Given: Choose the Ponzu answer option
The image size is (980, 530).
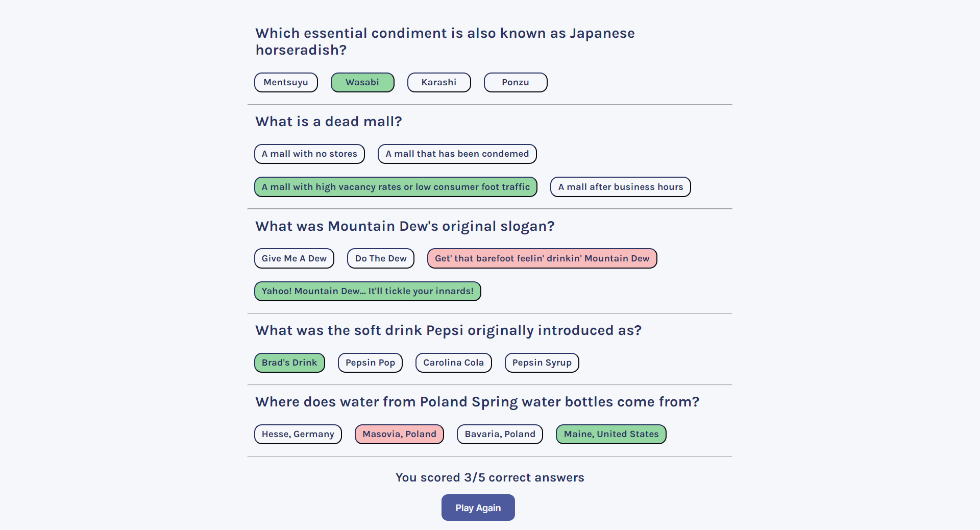Looking at the screenshot, I should pyautogui.click(x=515, y=82).
